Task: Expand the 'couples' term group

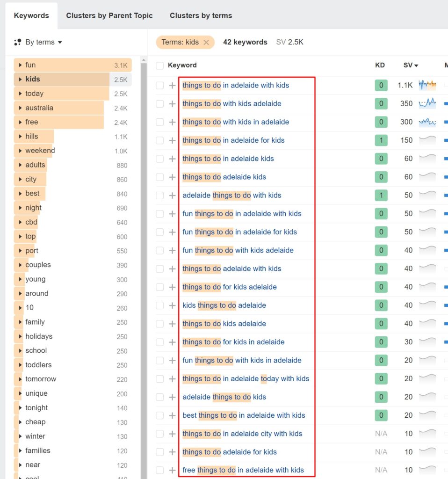Action: click(20, 265)
